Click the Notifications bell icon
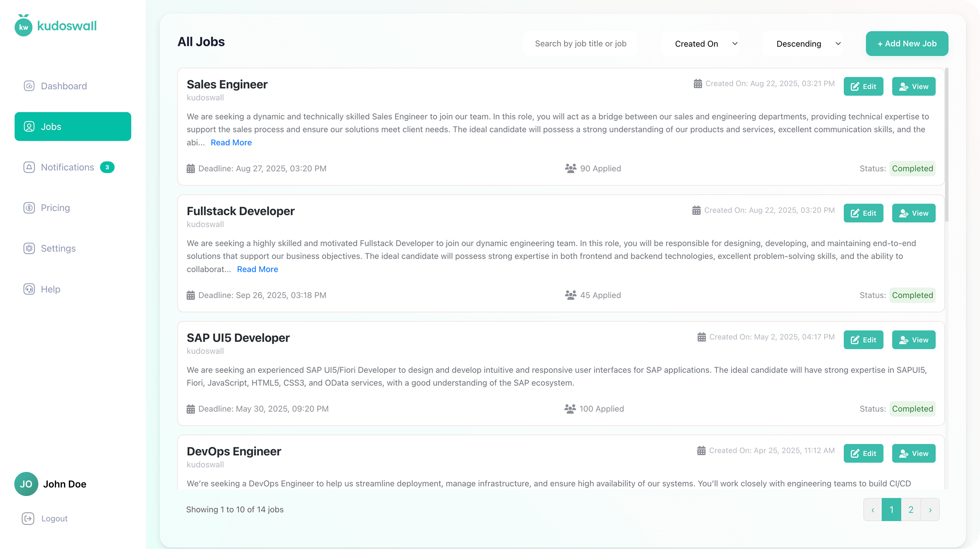The image size is (980, 549). coord(29,167)
